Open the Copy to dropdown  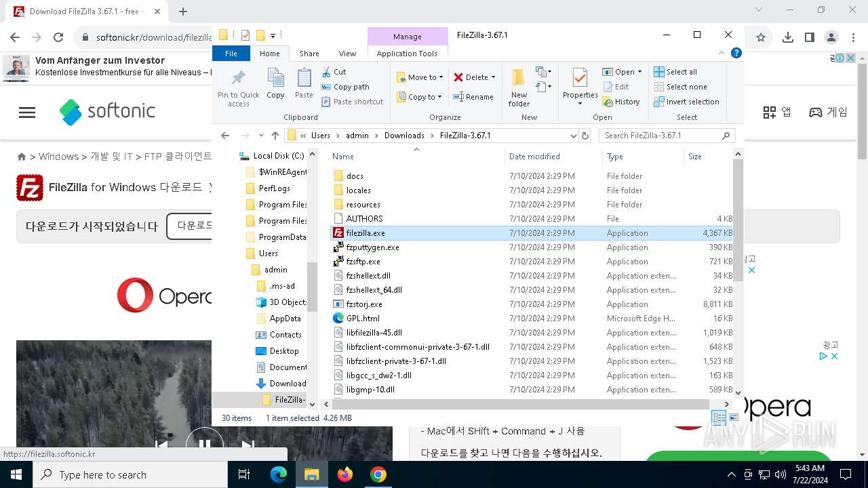[419, 97]
